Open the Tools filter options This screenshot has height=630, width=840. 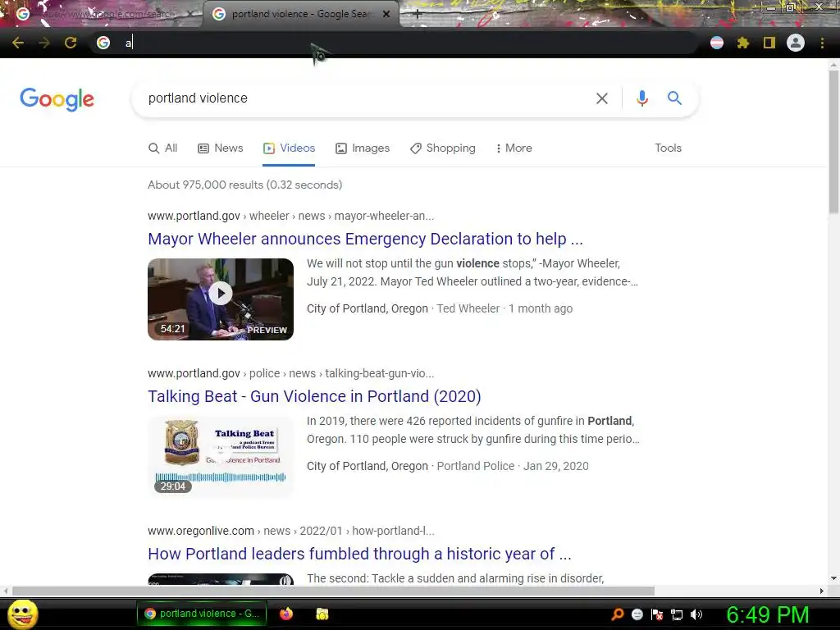(x=668, y=148)
